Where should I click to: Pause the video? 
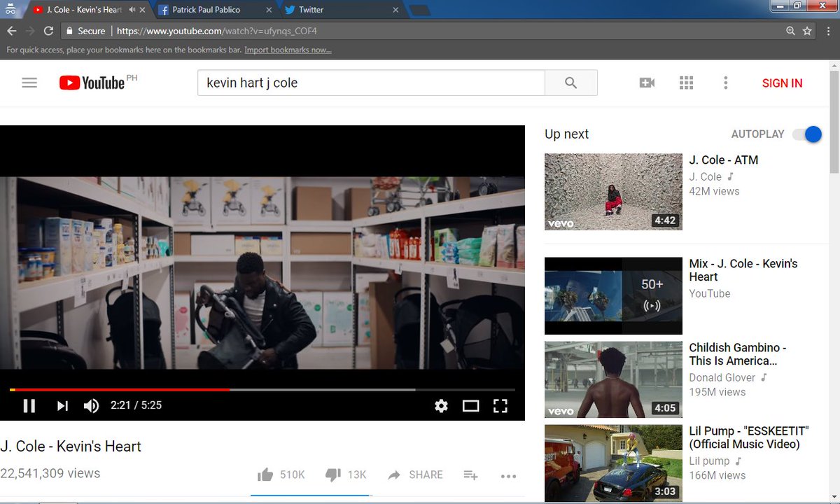[x=29, y=405]
